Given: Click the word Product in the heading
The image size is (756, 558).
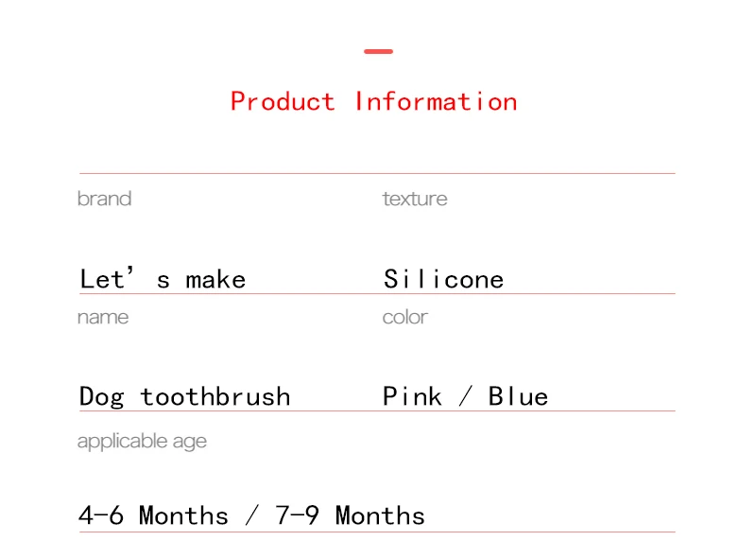Looking at the screenshot, I should point(283,101).
